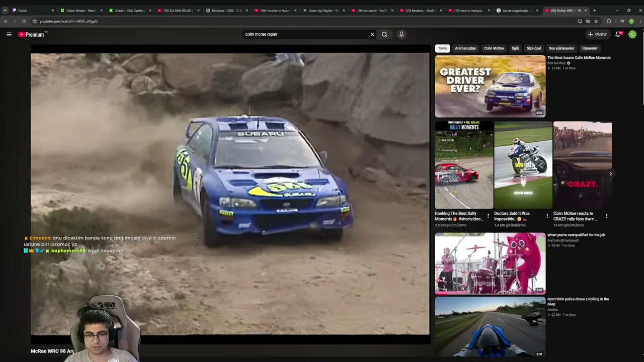Open the Awahys channel link
644x362 pixels.
pos(553,310)
